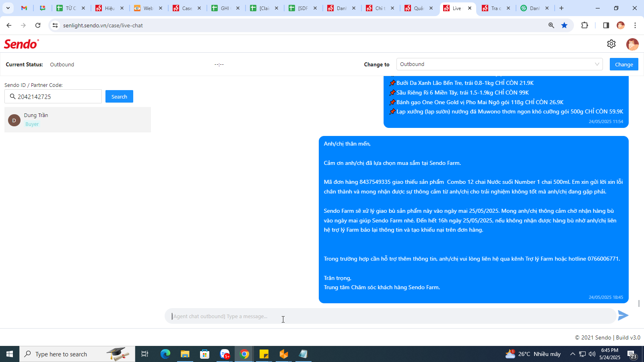The height and width of the screenshot is (362, 644).
Task: Go forward to the next page
Action: pos(23,25)
